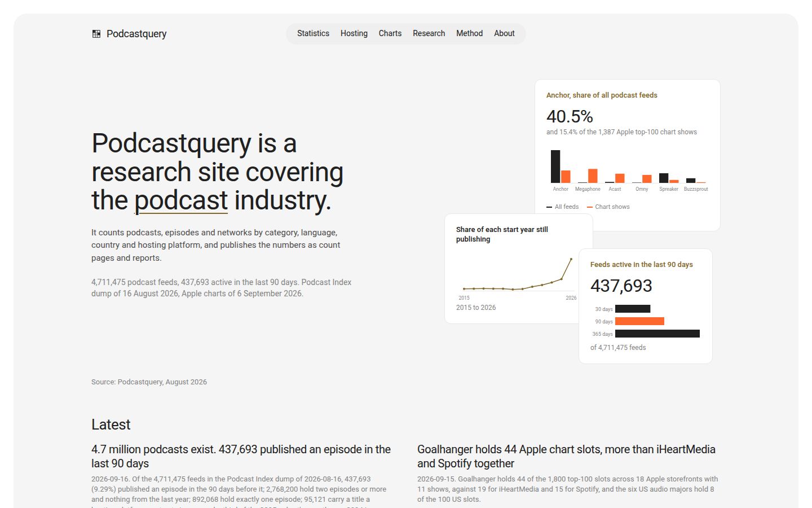This screenshot has height=508, width=812.
Task: Click the 30 days bar
Action: tap(633, 309)
